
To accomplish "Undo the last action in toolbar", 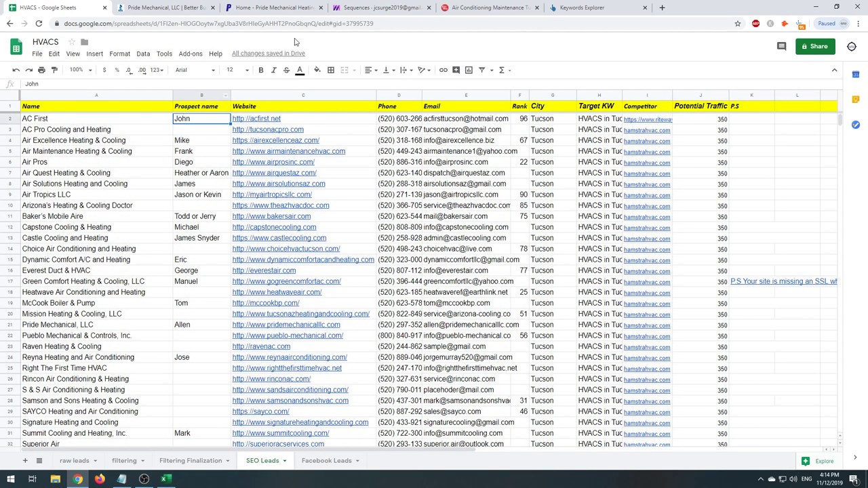I will coord(16,70).
